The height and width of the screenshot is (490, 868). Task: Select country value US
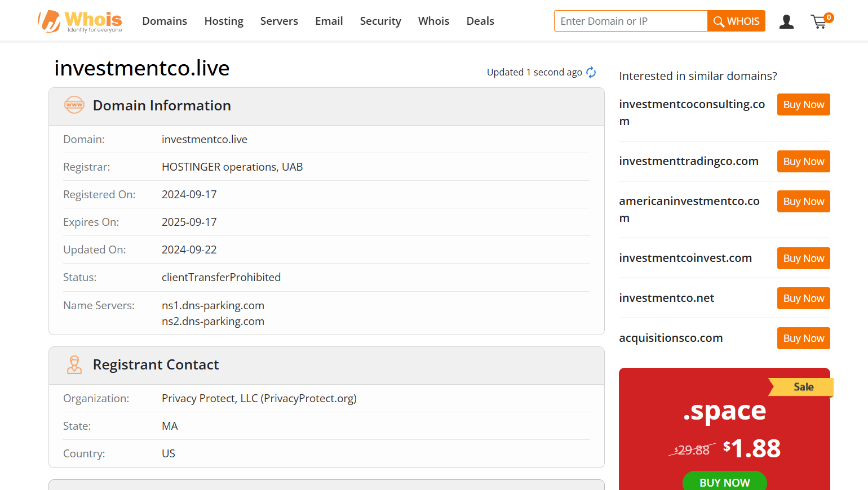[169, 453]
